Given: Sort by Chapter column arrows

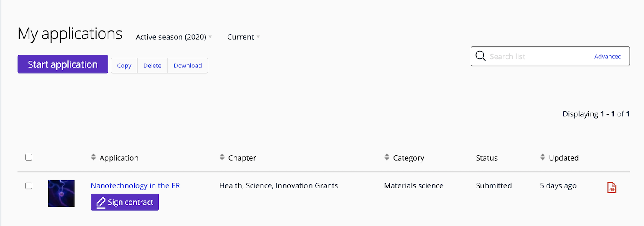Looking at the screenshot, I should [x=222, y=157].
